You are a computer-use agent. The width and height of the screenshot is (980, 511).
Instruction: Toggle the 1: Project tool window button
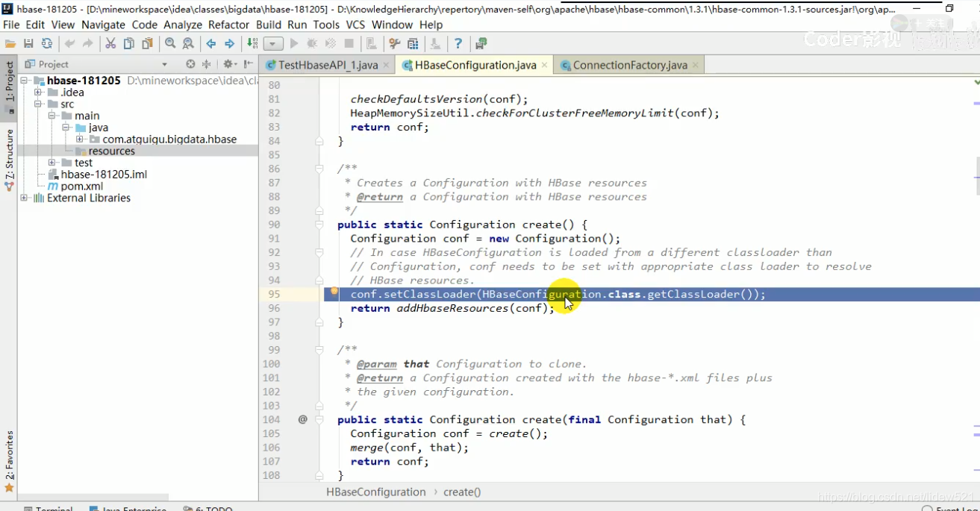tap(9, 87)
